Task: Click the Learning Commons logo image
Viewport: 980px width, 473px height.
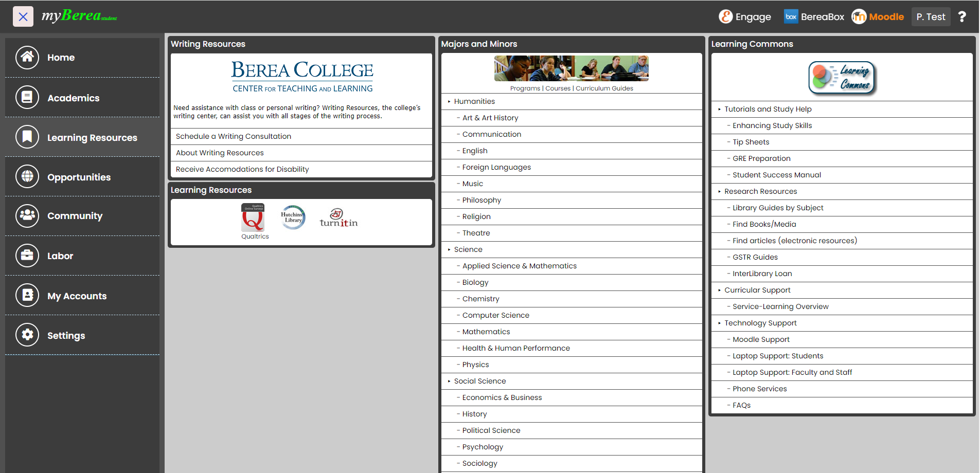Action: (842, 78)
